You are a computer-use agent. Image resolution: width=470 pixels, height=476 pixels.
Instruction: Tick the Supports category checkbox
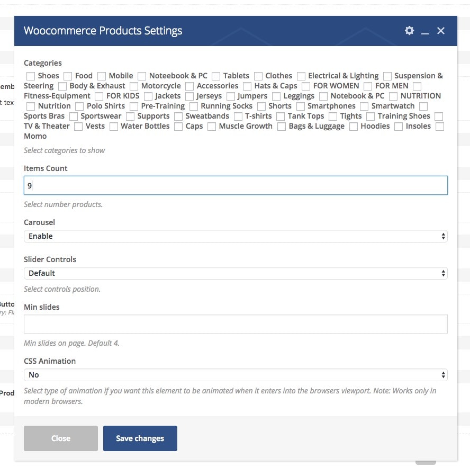130,116
